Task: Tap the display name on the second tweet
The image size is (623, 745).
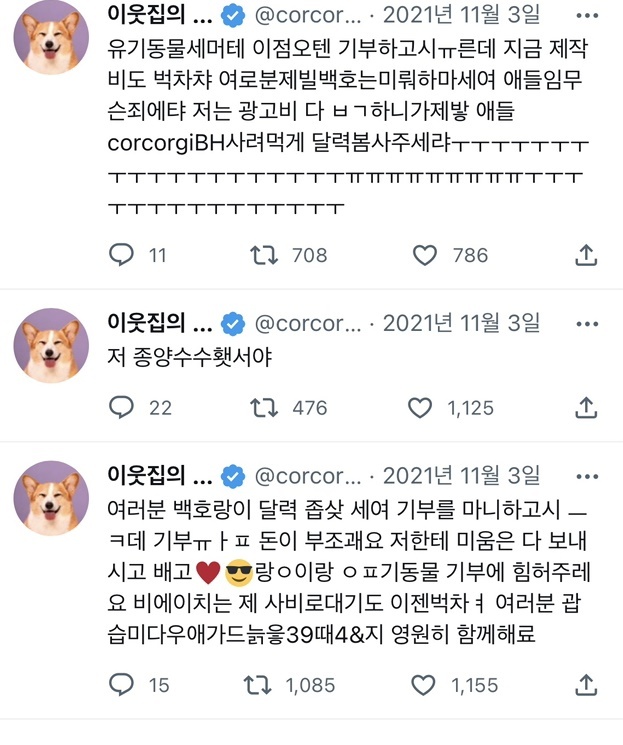Action: (x=159, y=323)
